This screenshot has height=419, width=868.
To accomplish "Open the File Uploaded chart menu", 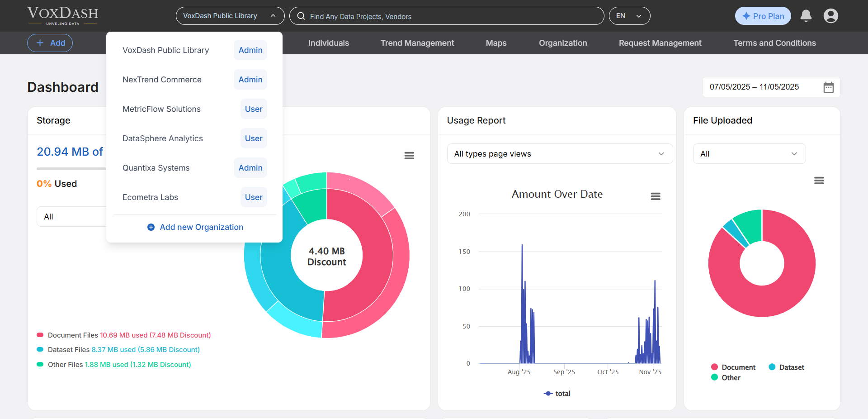I will point(819,181).
